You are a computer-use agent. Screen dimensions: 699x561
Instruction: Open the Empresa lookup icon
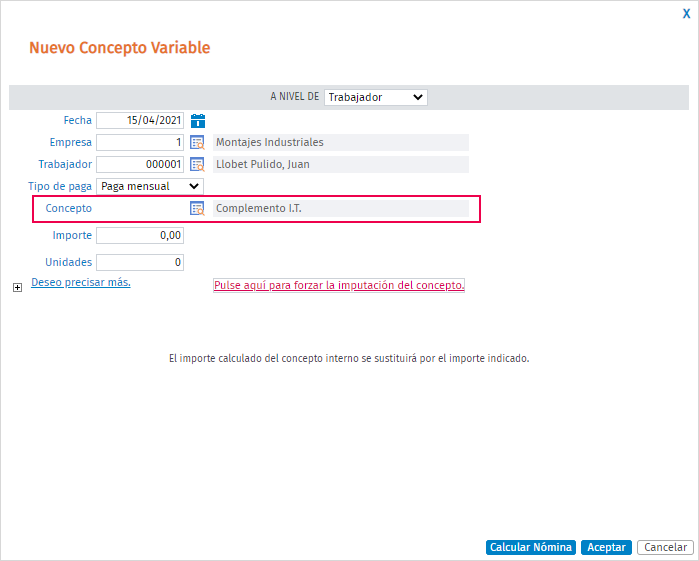point(198,142)
